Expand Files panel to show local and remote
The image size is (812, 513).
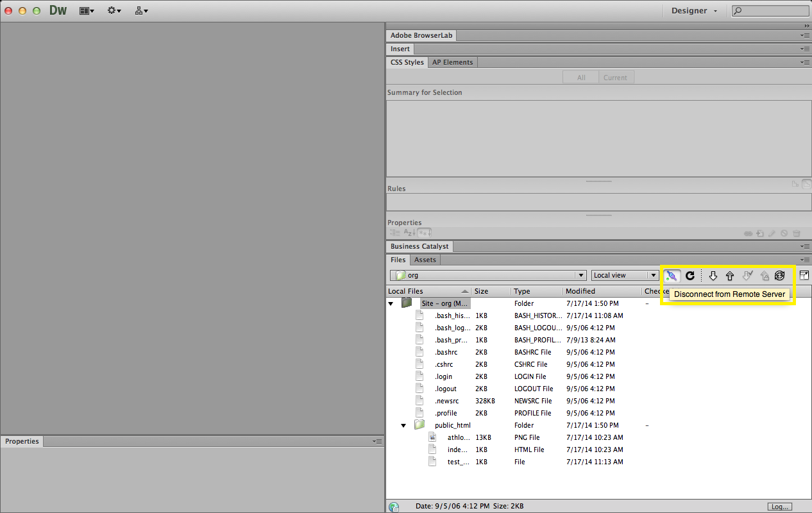pyautogui.click(x=804, y=275)
